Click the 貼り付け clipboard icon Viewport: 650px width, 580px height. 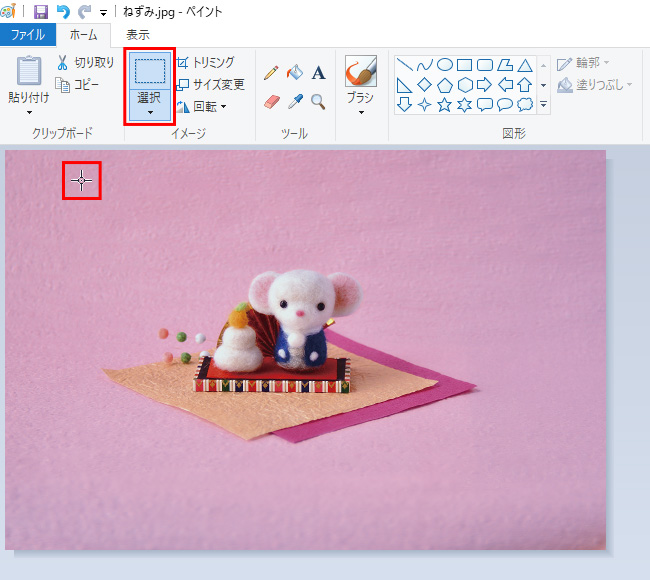coord(29,70)
